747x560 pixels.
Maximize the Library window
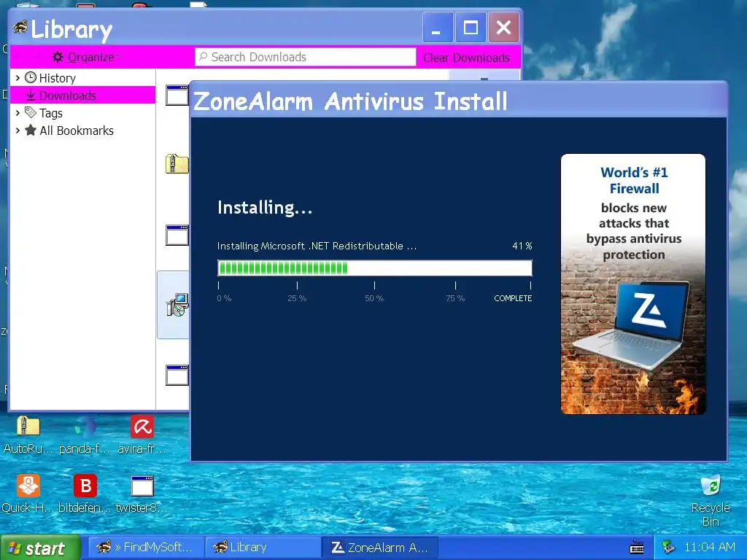pyautogui.click(x=471, y=28)
